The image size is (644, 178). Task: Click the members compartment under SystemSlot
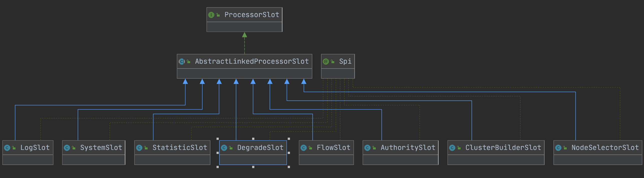(94, 160)
